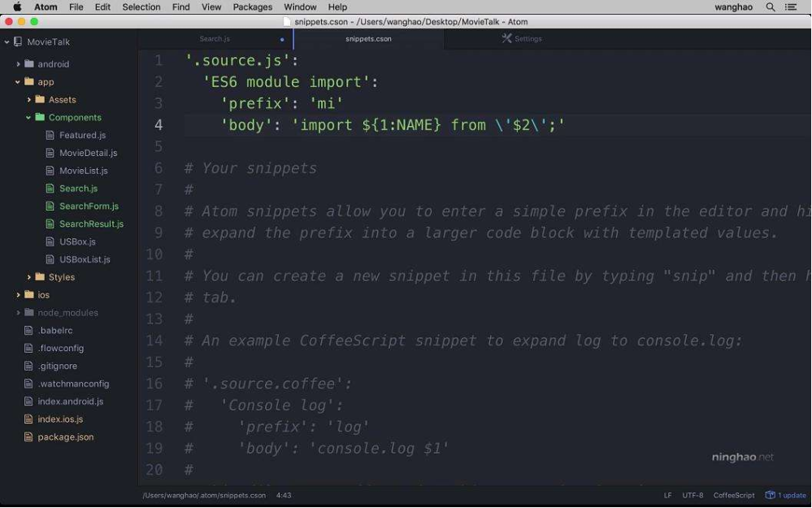Open the Packages menu
Image resolution: width=812 pixels, height=508 pixels.
pyautogui.click(x=252, y=7)
